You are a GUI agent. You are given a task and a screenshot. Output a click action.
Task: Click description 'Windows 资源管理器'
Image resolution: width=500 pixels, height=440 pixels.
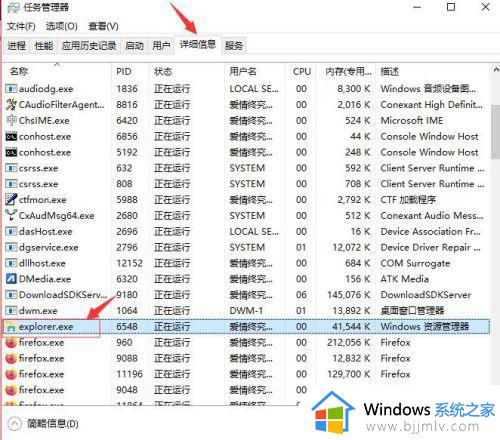(425, 327)
